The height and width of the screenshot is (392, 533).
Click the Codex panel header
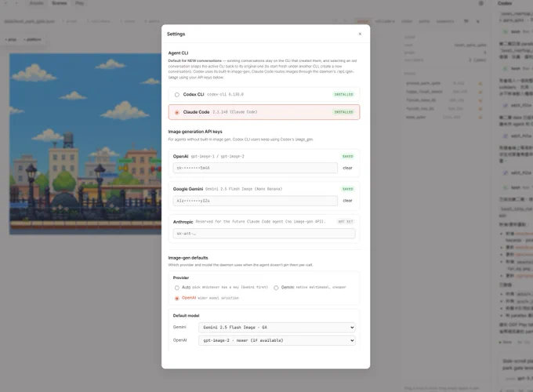click(x=505, y=3)
